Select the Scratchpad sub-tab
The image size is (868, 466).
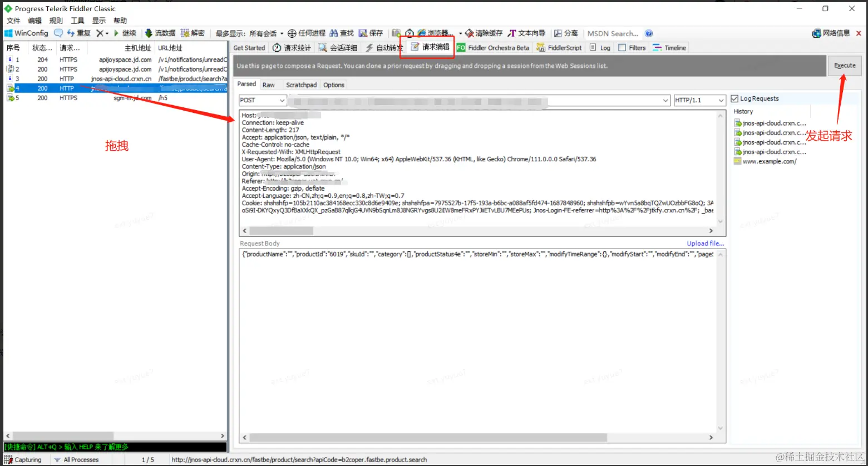(x=301, y=85)
